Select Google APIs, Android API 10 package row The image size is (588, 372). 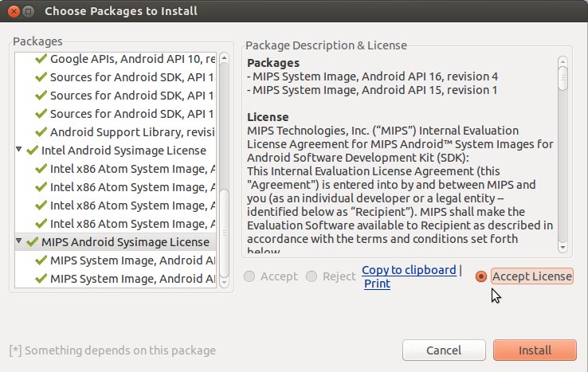(x=116, y=59)
